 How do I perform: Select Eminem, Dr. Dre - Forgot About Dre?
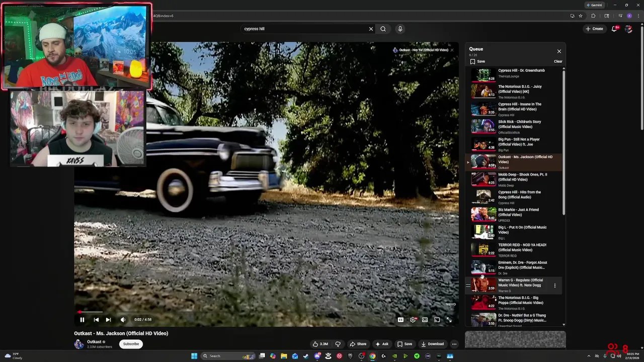(513, 267)
